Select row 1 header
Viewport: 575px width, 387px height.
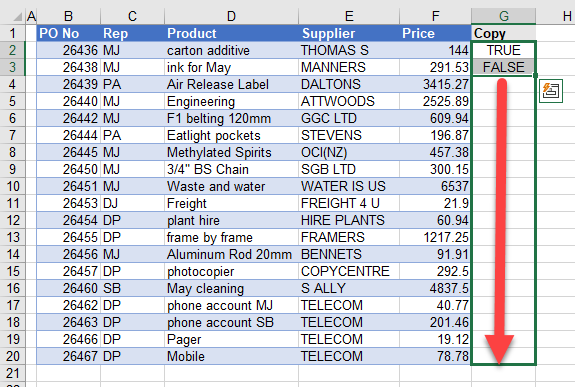(x=12, y=33)
